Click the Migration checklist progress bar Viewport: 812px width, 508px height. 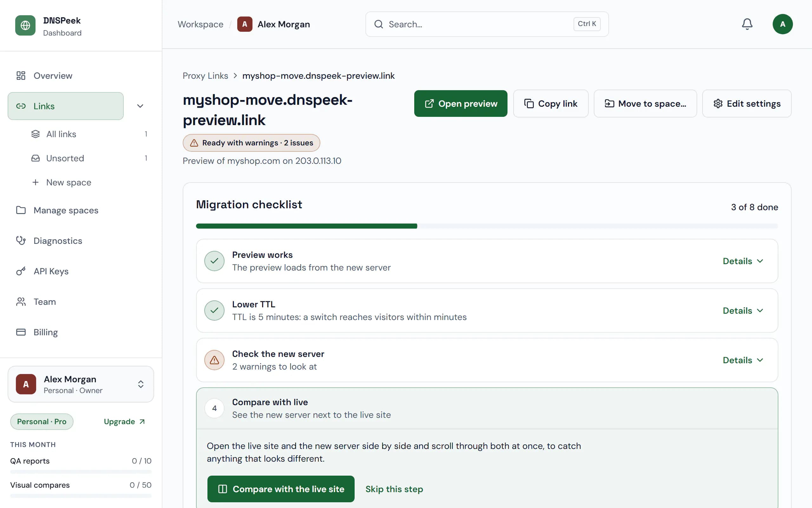pos(487,226)
